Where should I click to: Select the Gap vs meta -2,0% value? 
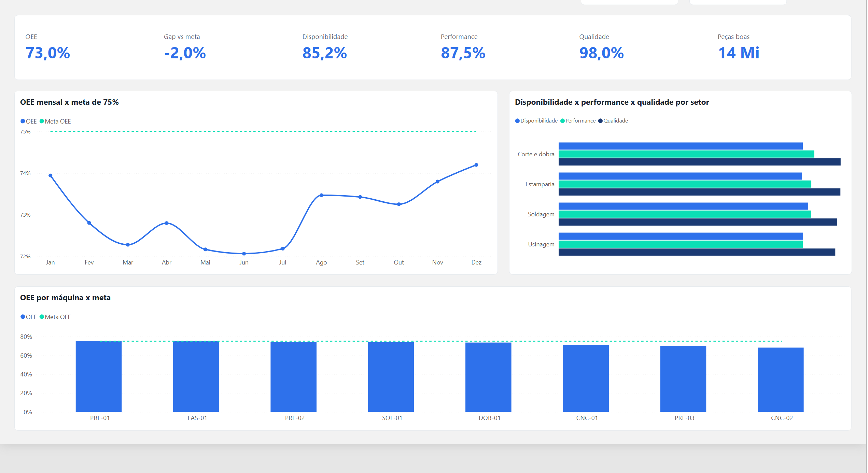(185, 53)
